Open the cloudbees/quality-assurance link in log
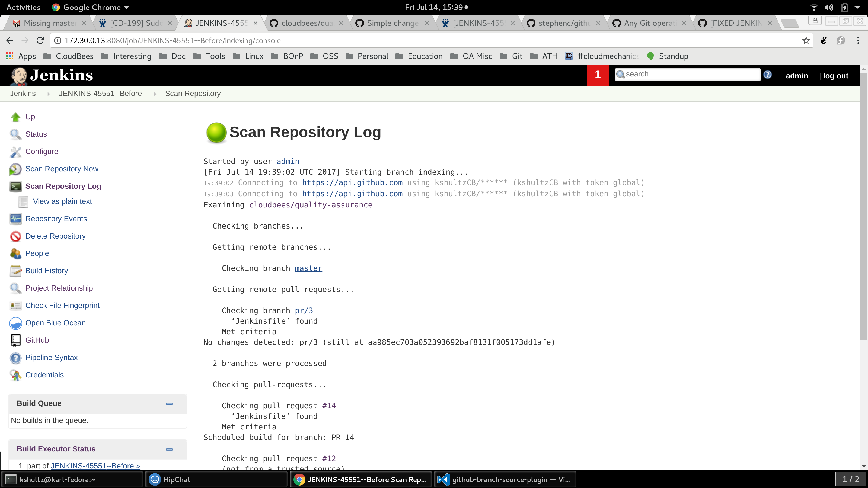 click(x=310, y=205)
